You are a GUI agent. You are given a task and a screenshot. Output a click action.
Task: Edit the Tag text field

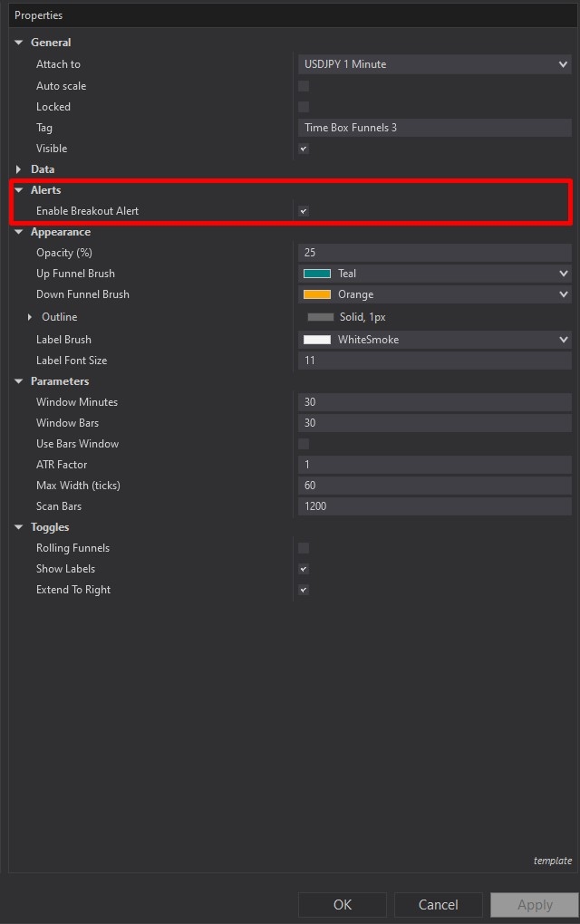(x=435, y=127)
